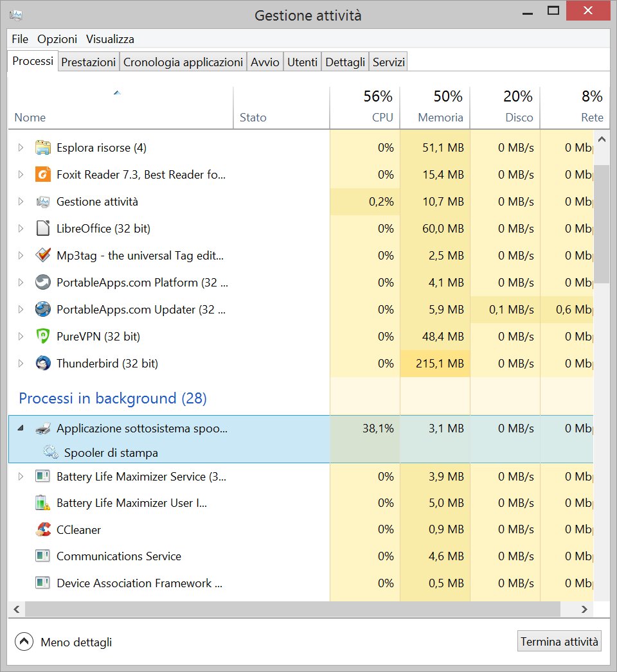Expand the PortableApps.com Updater row
617x672 pixels.
(21, 310)
